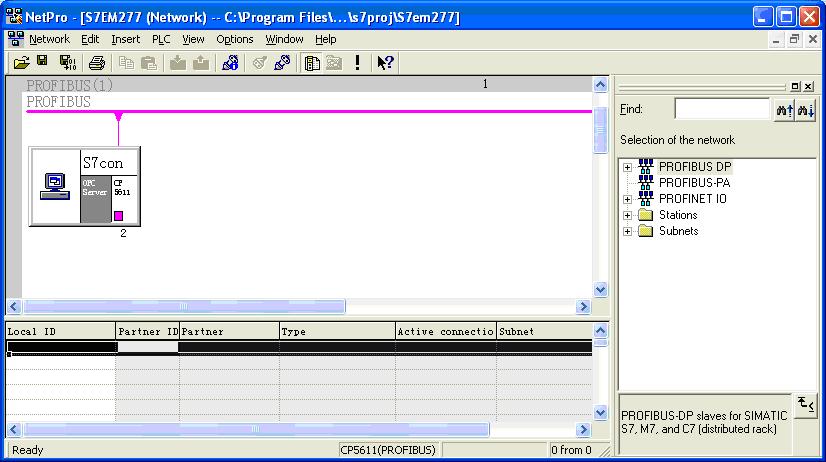This screenshot has height=462, width=826.
Task: Click the Subnet column header
Action: click(x=545, y=331)
